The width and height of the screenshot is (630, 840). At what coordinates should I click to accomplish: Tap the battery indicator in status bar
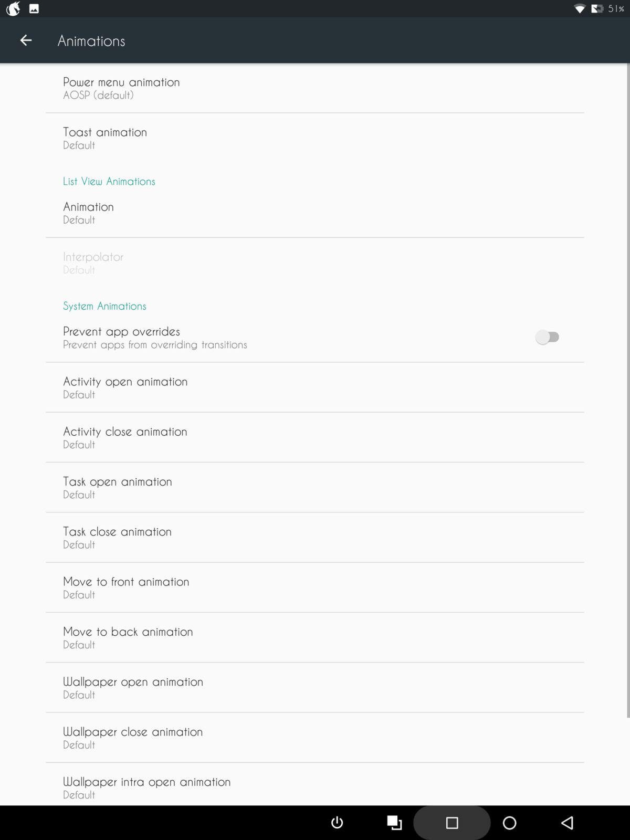(x=597, y=9)
